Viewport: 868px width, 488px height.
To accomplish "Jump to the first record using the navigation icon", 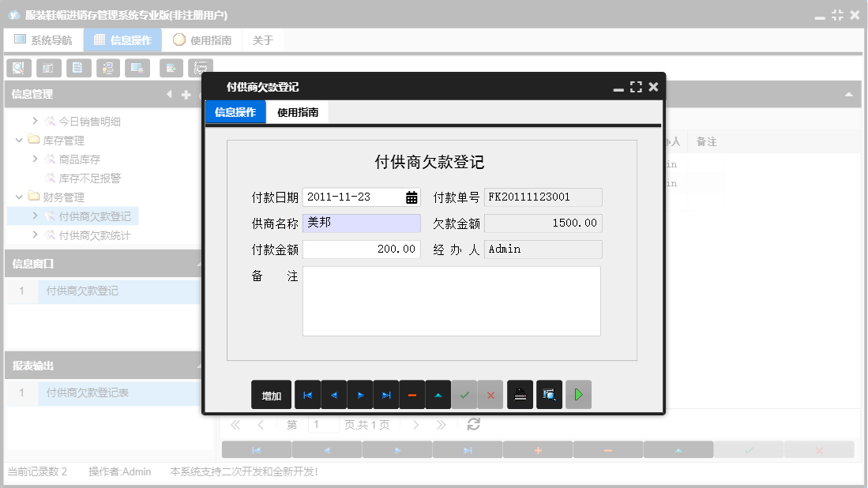I will pos(307,394).
